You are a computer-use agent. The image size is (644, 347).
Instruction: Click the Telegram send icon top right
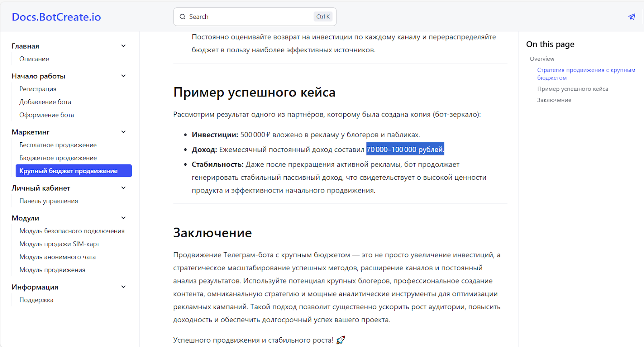632,16
